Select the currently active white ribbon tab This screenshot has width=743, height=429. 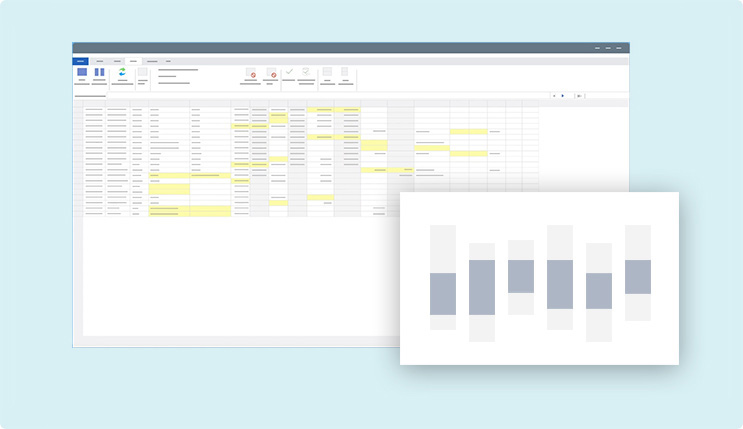pyautogui.click(x=133, y=61)
